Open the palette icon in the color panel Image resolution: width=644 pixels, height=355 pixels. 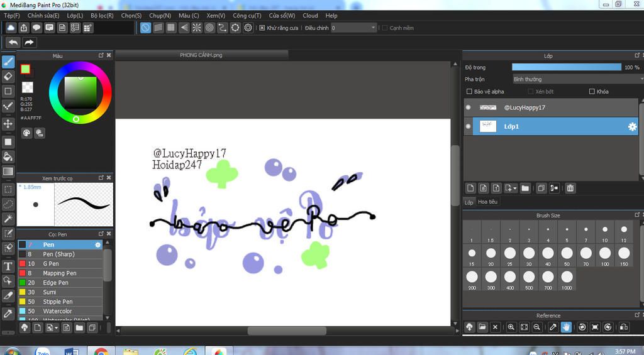26,133
